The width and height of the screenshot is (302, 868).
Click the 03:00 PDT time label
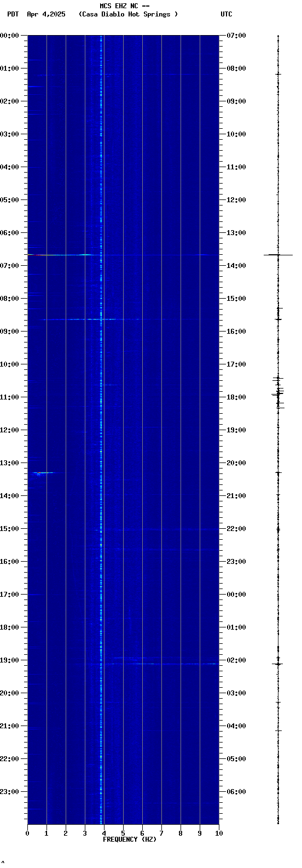10,134
